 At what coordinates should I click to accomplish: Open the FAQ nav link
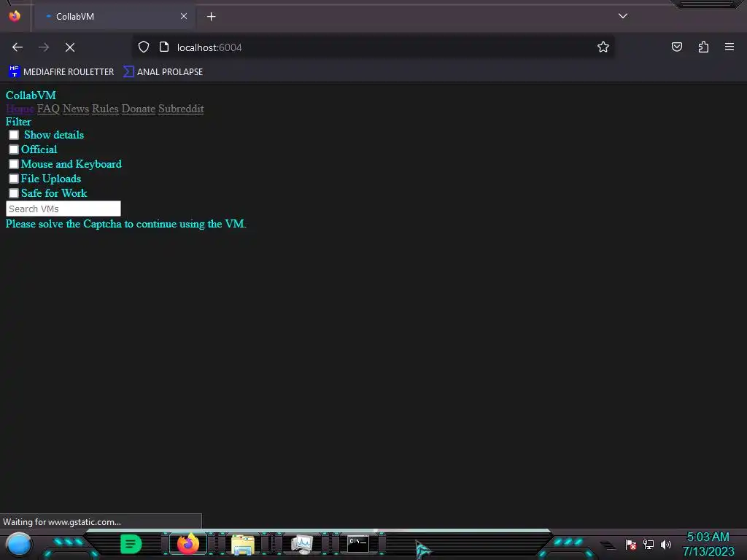(x=48, y=109)
